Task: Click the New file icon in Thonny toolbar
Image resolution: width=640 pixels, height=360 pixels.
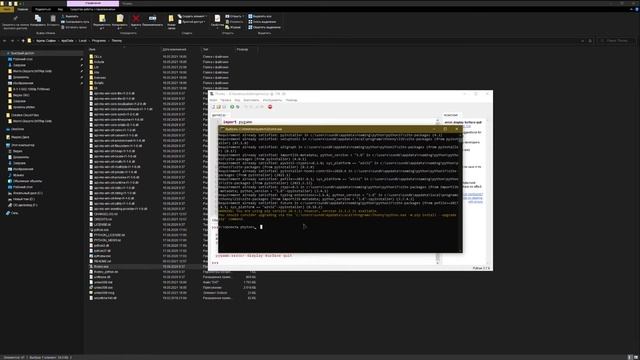Action: 213,107
